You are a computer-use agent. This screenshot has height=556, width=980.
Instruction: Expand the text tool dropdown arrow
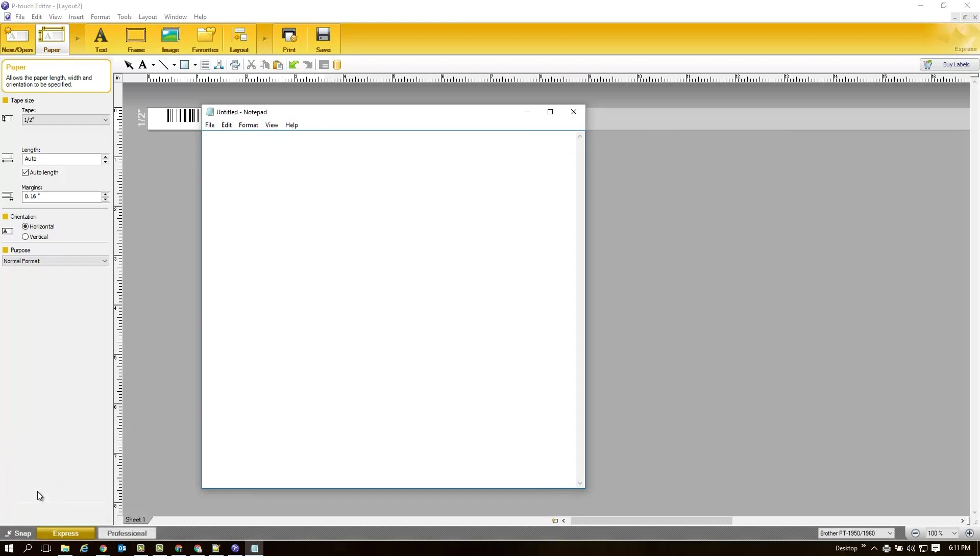[153, 65]
